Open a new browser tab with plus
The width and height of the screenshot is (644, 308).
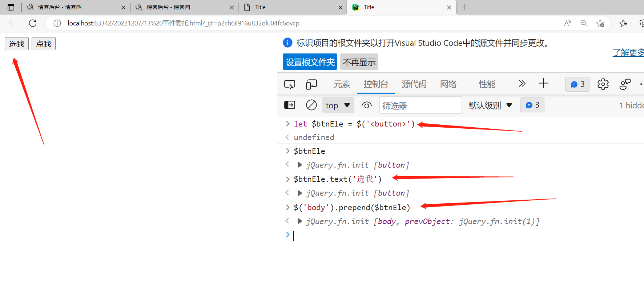click(464, 7)
